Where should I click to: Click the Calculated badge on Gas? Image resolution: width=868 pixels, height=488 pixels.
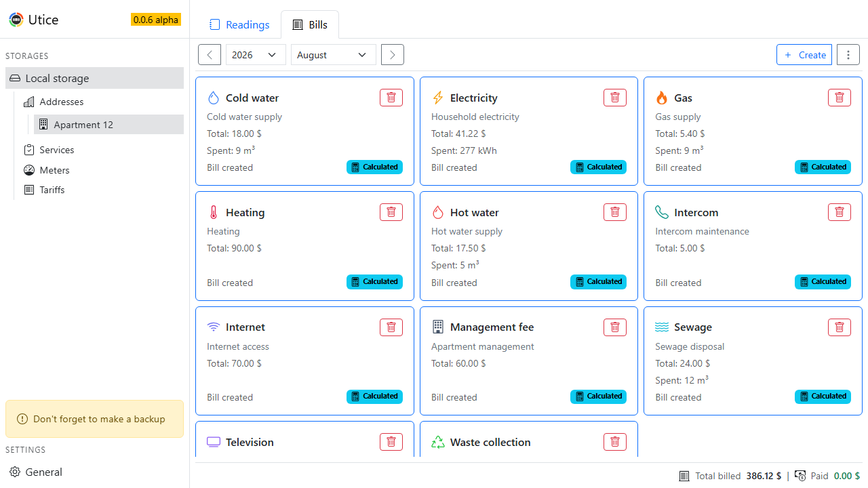(823, 167)
